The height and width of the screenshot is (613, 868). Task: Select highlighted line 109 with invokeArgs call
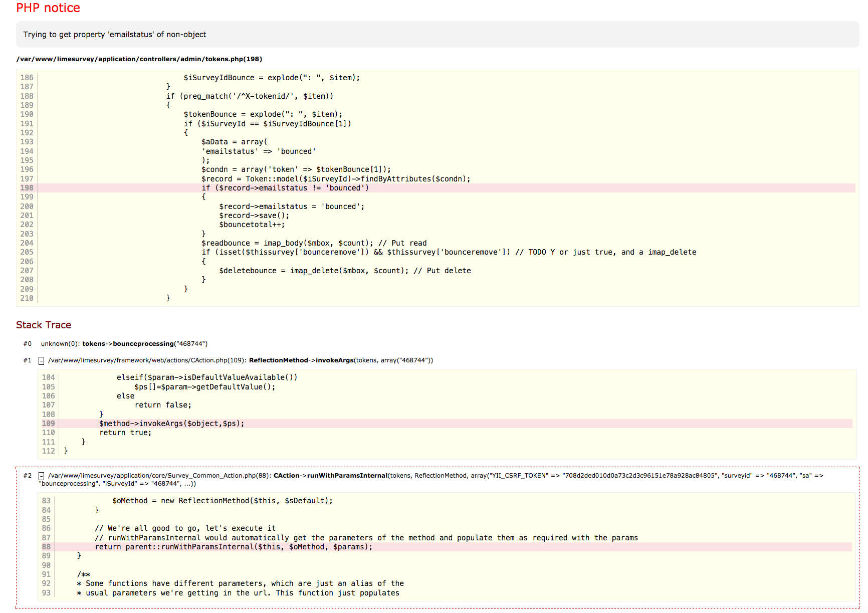[x=171, y=424]
